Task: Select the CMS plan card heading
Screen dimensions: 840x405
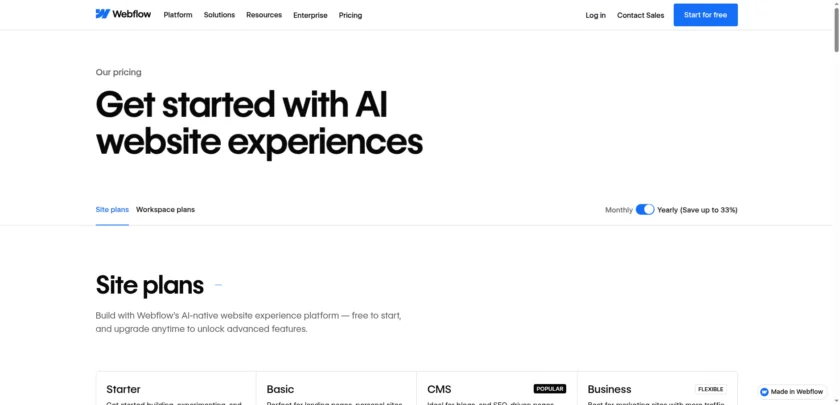Action: click(439, 389)
